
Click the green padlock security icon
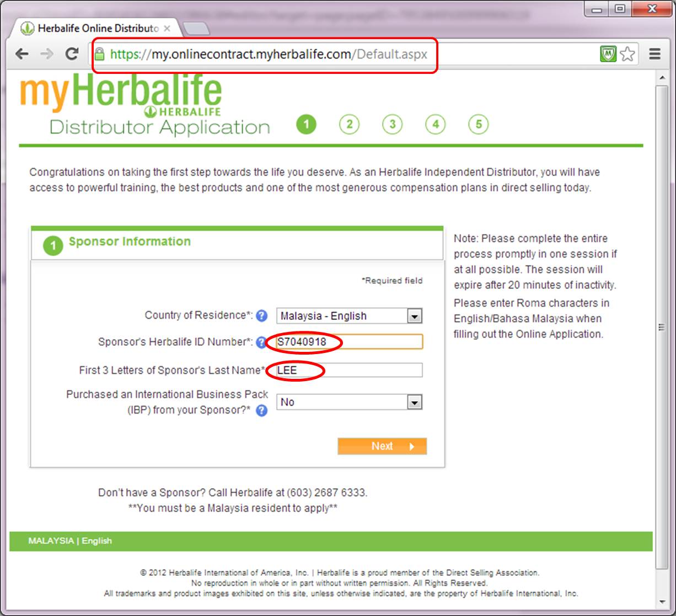point(99,54)
